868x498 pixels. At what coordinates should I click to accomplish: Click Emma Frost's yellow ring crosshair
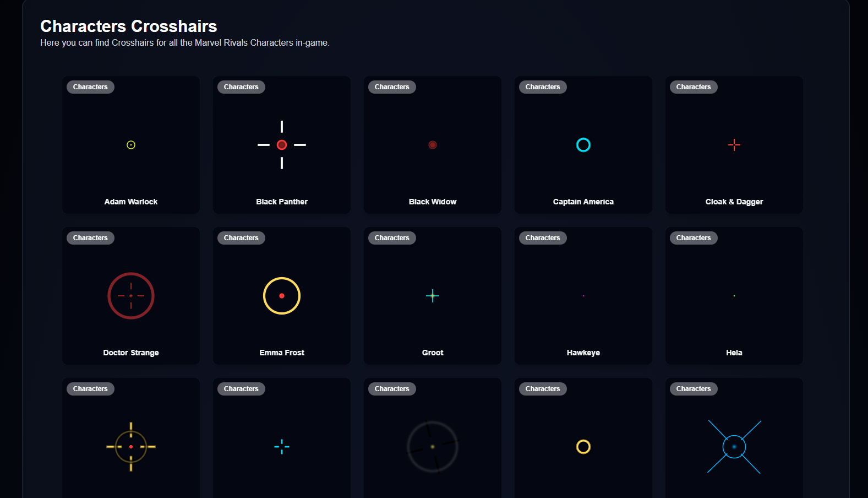tap(282, 296)
